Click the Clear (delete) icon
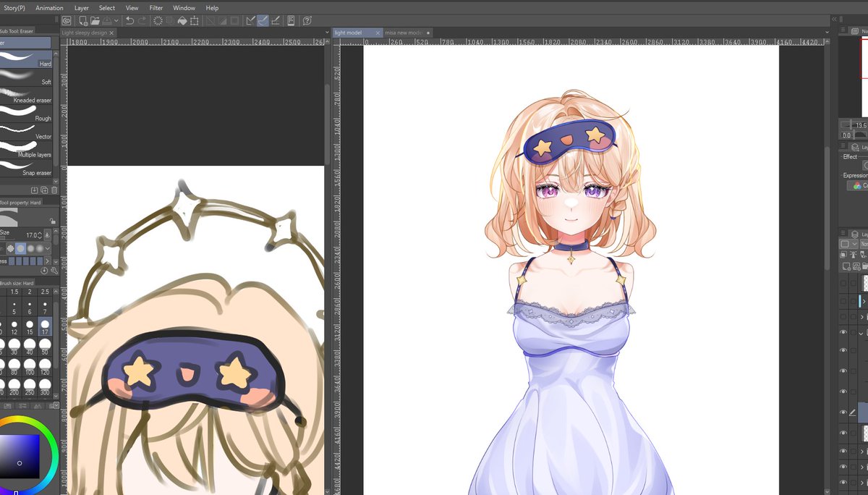The width and height of the screenshot is (868, 495). (x=158, y=21)
